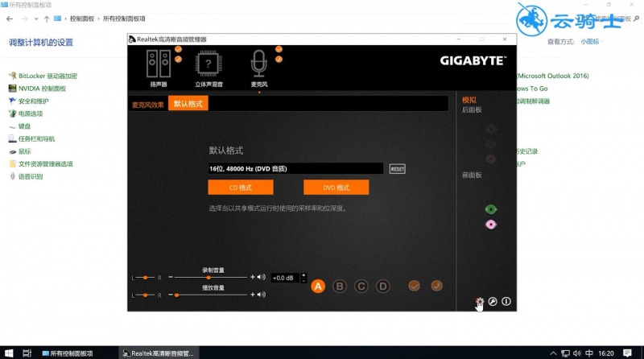Click the lower phone badge beside microphone
The height and width of the screenshot is (359, 644).
(x=279, y=60)
